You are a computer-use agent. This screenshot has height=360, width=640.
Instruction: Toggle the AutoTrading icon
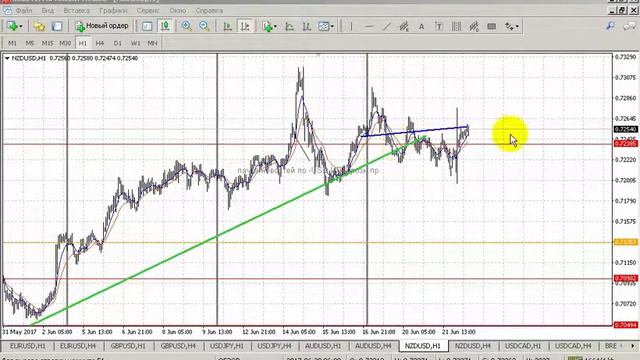[165, 26]
